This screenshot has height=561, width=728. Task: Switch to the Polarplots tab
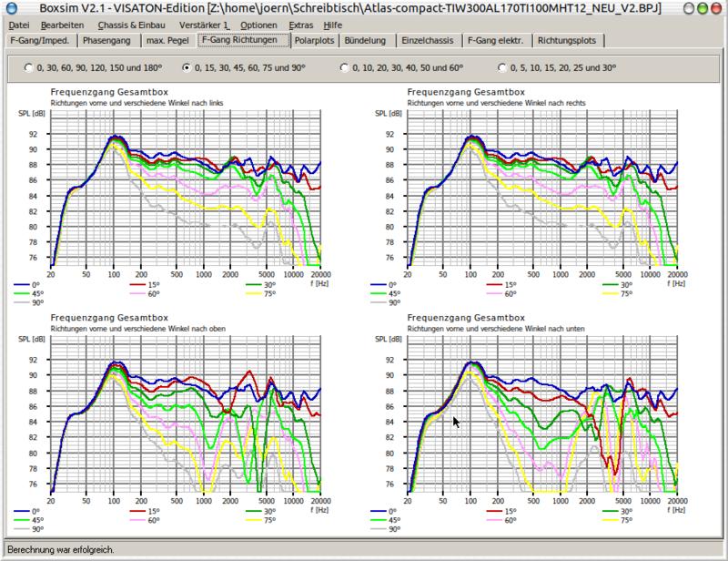(x=314, y=40)
